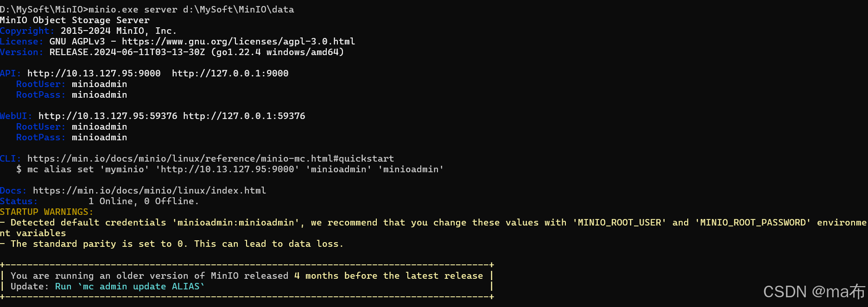The height and width of the screenshot is (307, 868).
Task: Open the WebUI localhost URL with port 59376
Action: pyautogui.click(x=244, y=116)
